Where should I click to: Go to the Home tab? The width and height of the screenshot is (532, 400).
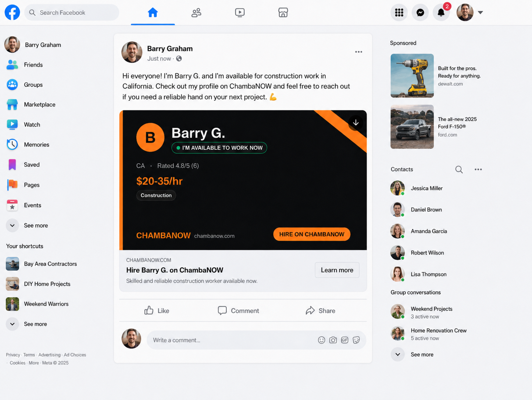click(x=153, y=13)
